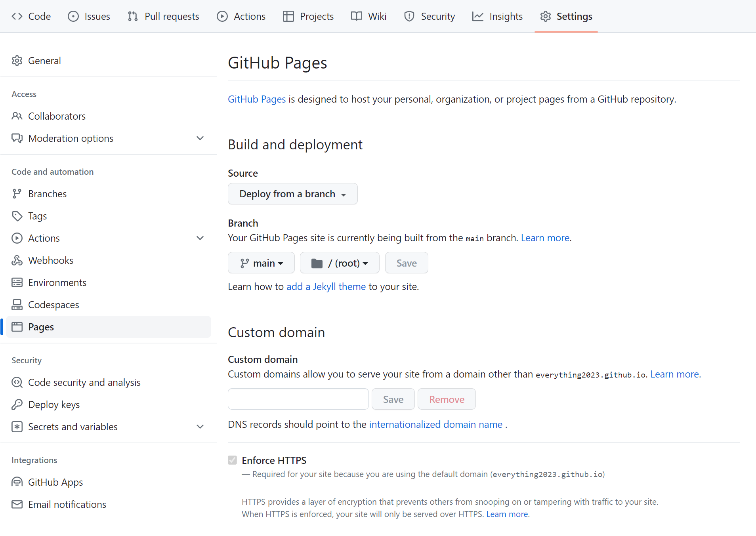Image resolution: width=756 pixels, height=536 pixels.
Task: Click the Codespaces icon
Action: click(x=17, y=305)
